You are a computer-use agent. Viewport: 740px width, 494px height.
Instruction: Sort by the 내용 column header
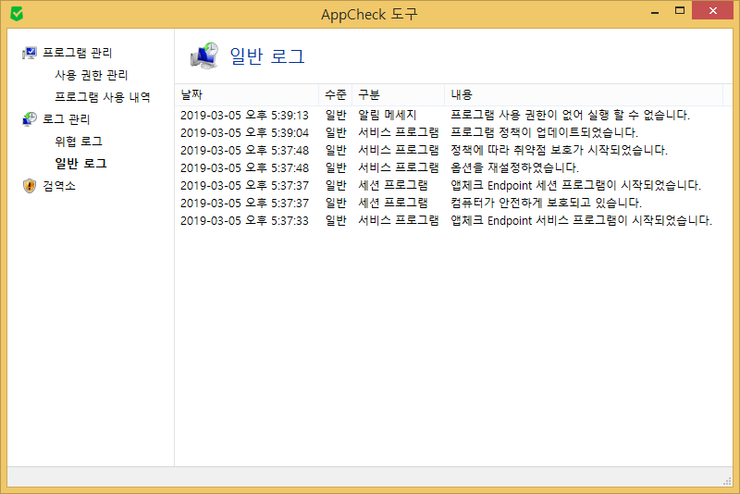pos(583,95)
